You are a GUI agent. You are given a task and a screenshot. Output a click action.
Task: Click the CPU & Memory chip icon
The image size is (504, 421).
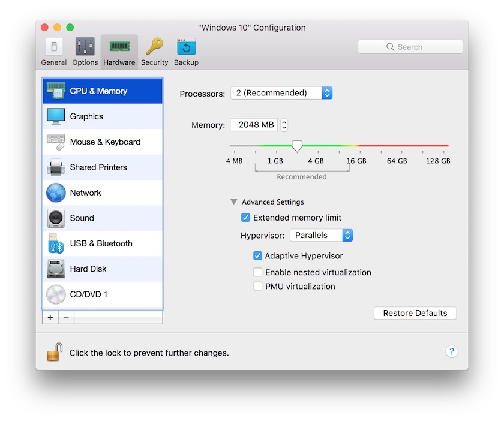[x=56, y=91]
